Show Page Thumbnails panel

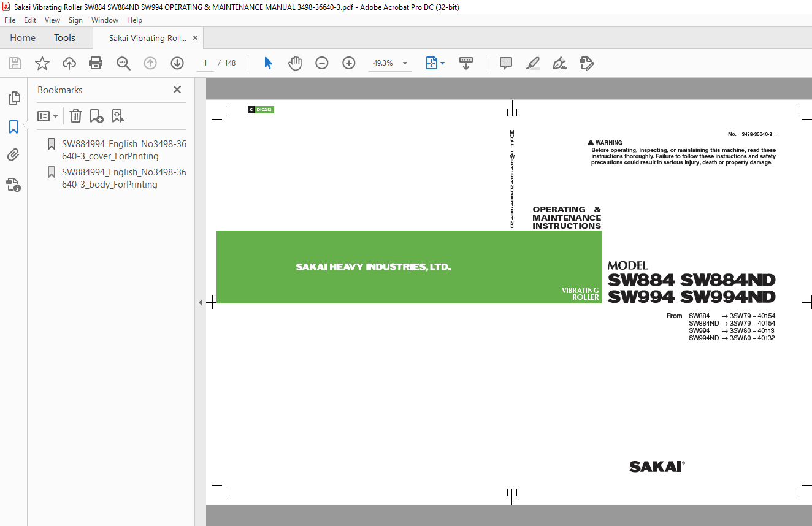click(x=13, y=98)
